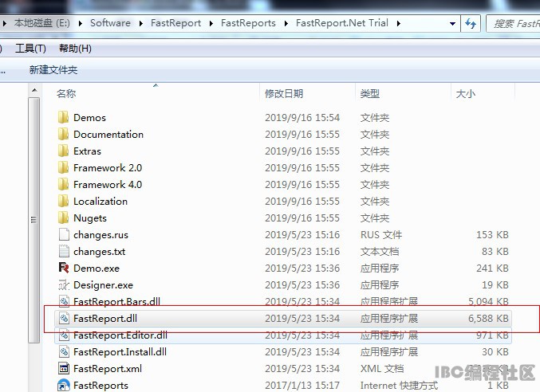Click the navigation pane scroll up arrow
Screen dimensions: 540x392
click(34, 91)
